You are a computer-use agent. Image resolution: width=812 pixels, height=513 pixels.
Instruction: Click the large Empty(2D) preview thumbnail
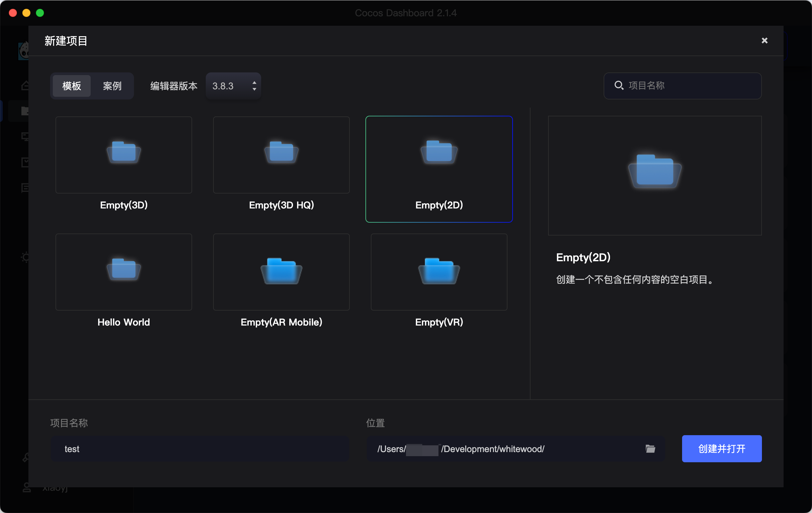pyautogui.click(x=655, y=175)
